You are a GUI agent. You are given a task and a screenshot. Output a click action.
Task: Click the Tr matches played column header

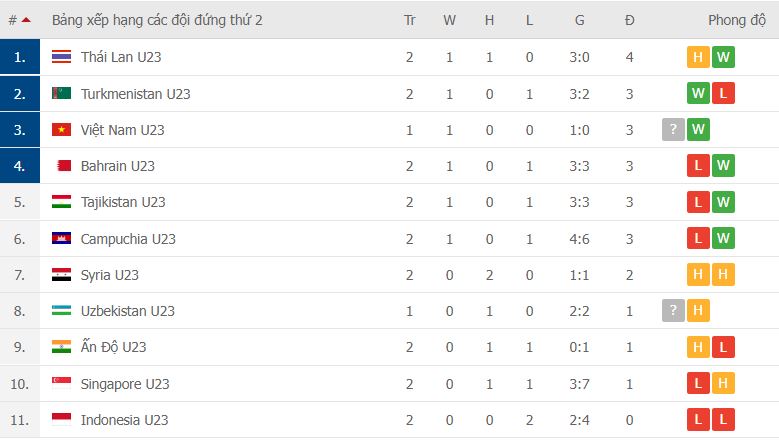pos(410,20)
